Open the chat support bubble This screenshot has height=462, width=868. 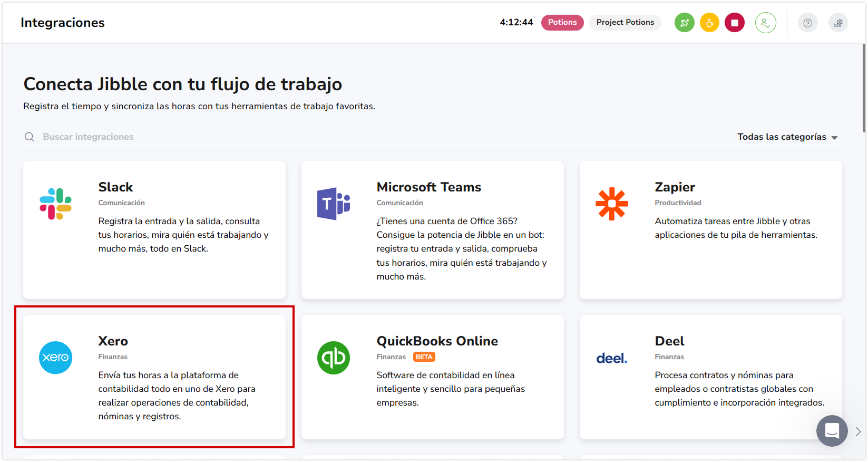pos(832,431)
